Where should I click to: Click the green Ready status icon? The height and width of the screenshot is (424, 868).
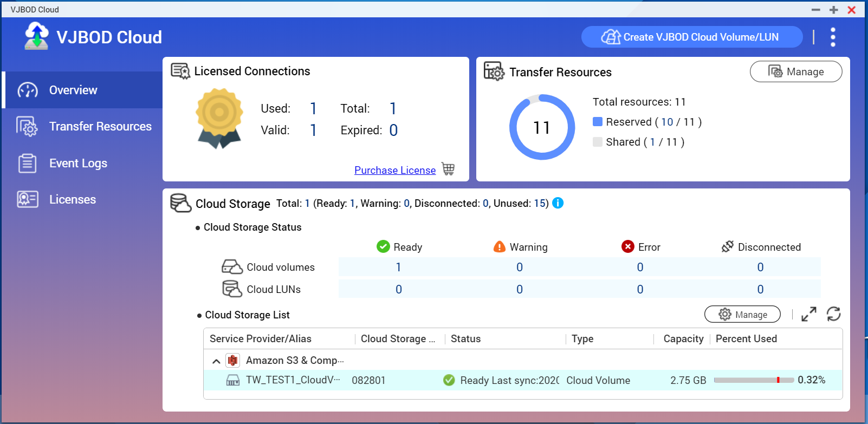(383, 247)
